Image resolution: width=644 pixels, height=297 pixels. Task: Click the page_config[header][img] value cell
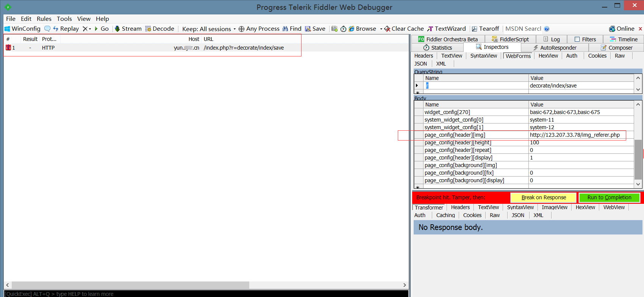(581, 135)
